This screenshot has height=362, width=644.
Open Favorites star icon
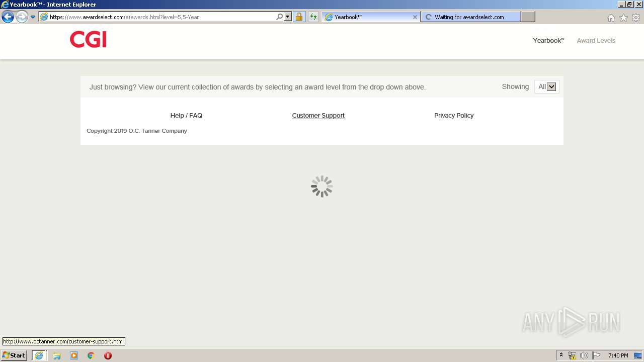623,18
